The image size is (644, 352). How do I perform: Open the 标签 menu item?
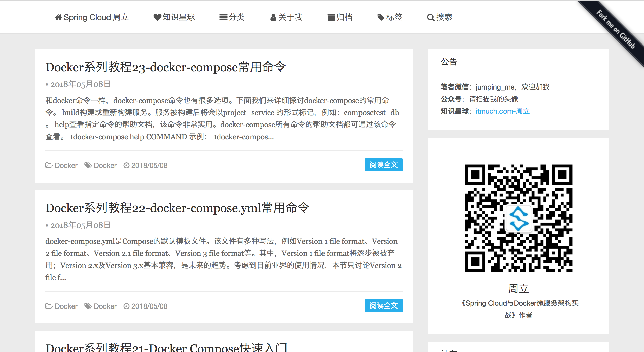coord(394,17)
